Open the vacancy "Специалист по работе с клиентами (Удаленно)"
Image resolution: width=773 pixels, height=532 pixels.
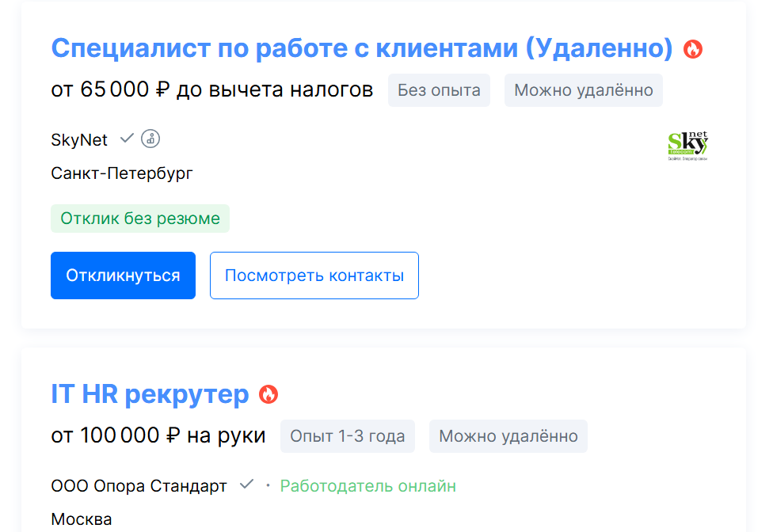coord(360,47)
